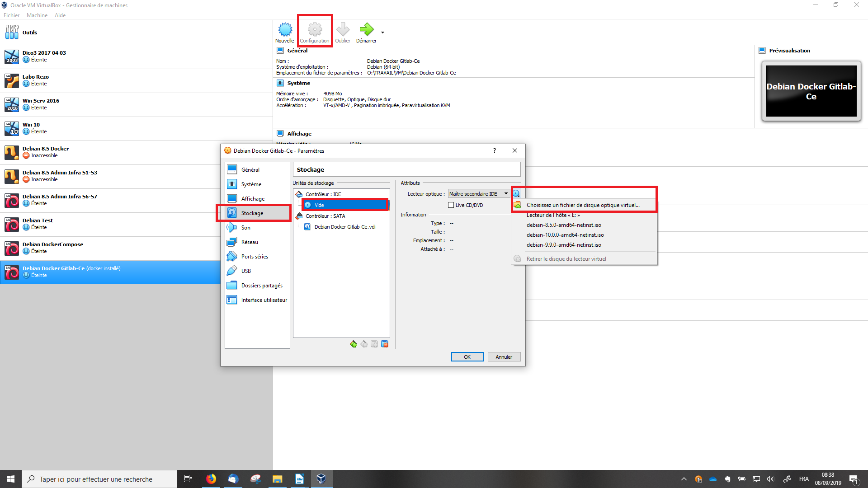Click the Prévisualisation thumbnail
Image resolution: width=868 pixels, height=488 pixels.
click(811, 91)
